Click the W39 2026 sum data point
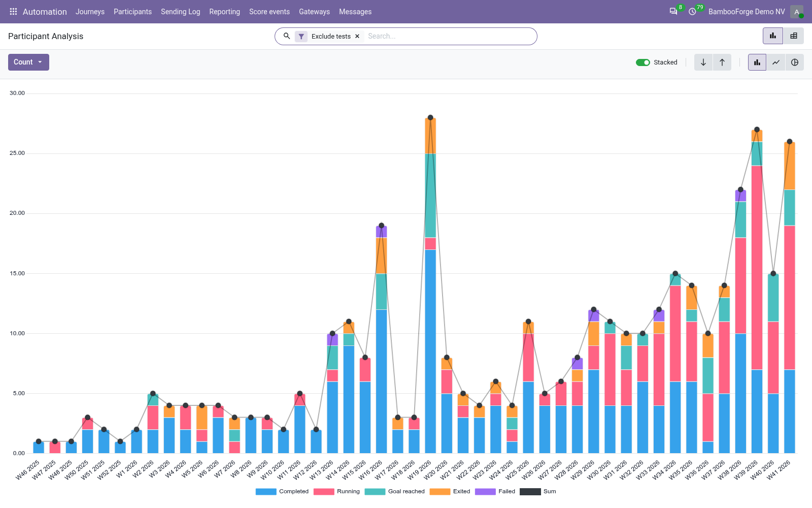Screen dimensions: 812x508 (x=757, y=130)
